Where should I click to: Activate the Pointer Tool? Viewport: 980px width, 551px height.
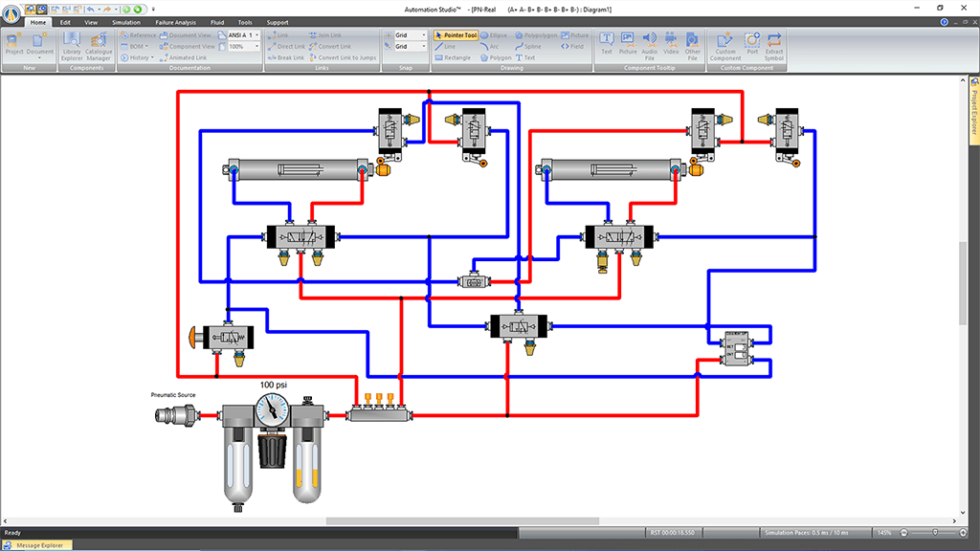(457, 35)
